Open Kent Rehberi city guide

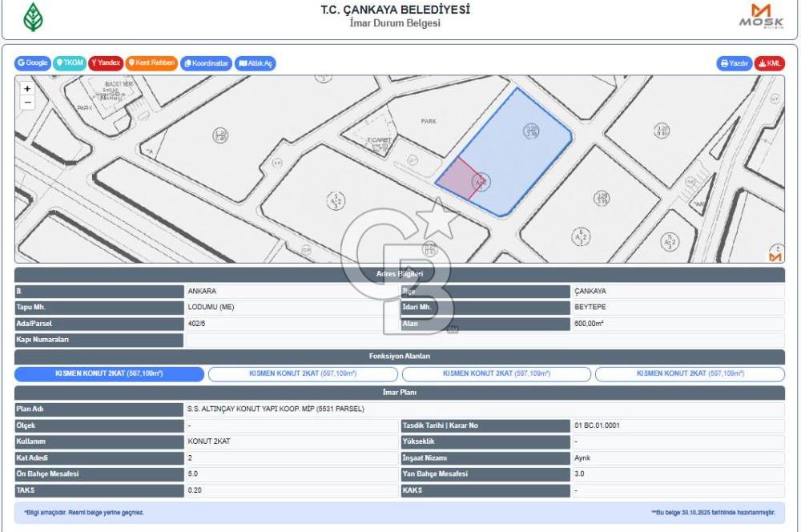[x=151, y=63]
